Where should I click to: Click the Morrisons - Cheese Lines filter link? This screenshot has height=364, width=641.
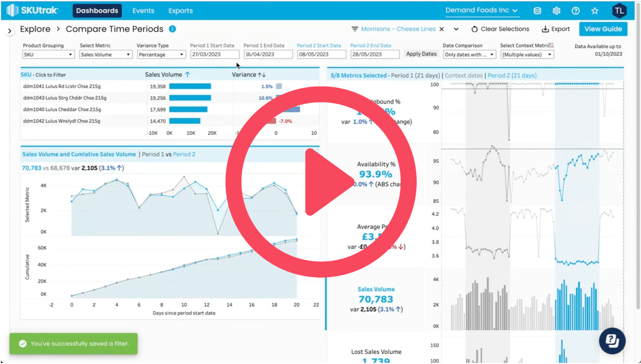pyautogui.click(x=398, y=29)
